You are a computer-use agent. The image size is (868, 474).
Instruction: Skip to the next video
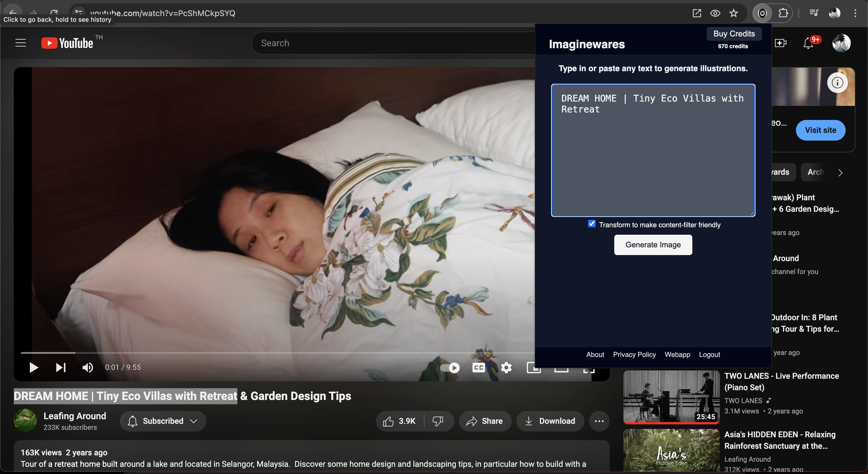pos(61,367)
